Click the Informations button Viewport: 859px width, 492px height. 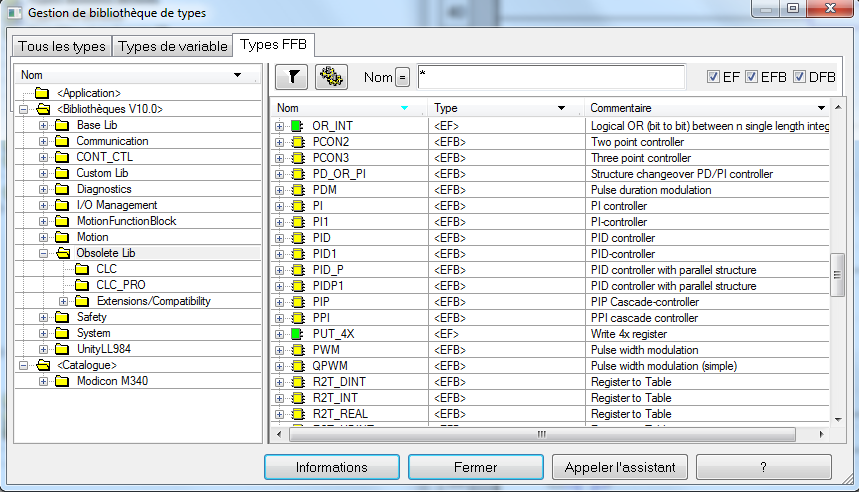coord(331,467)
